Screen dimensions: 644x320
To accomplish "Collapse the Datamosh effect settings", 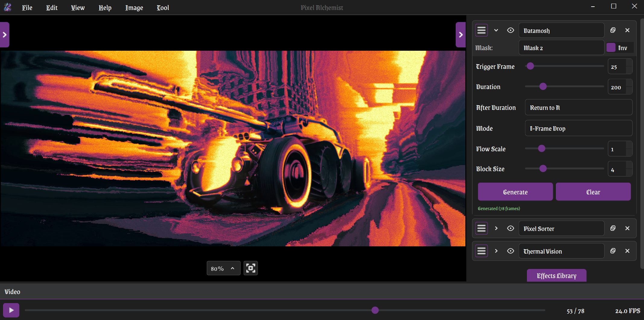I will pos(496,30).
